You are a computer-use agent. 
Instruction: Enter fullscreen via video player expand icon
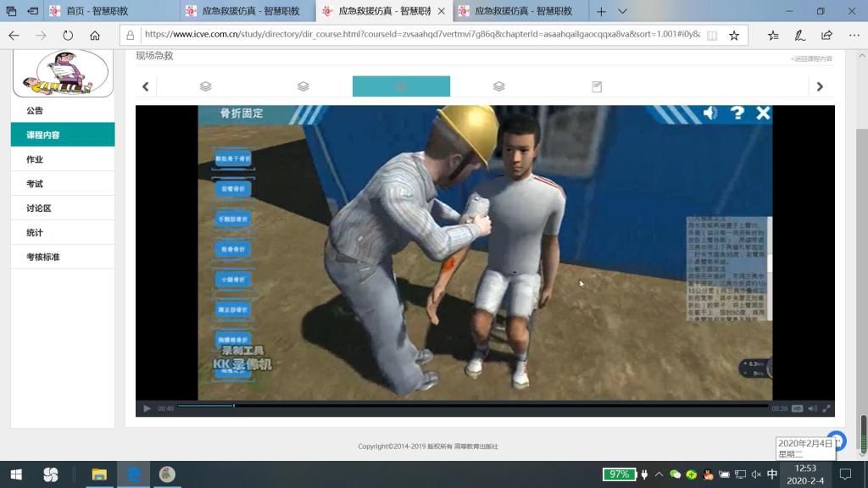(826, 408)
